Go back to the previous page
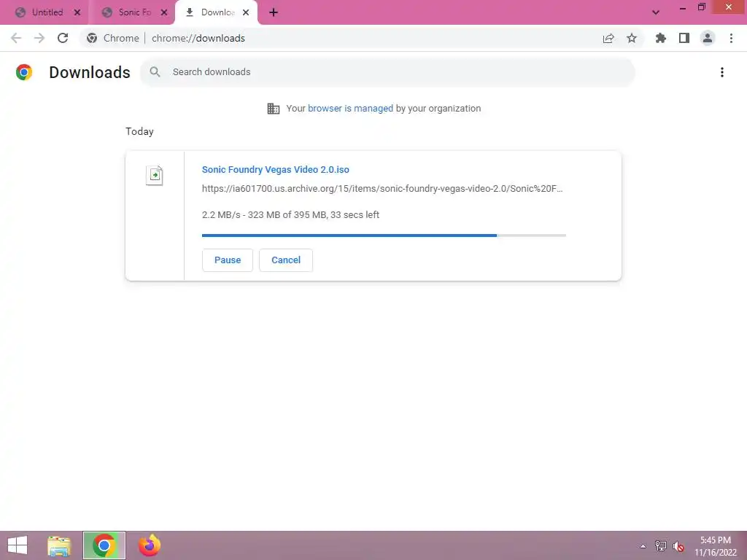The height and width of the screenshot is (560, 747). click(x=16, y=38)
